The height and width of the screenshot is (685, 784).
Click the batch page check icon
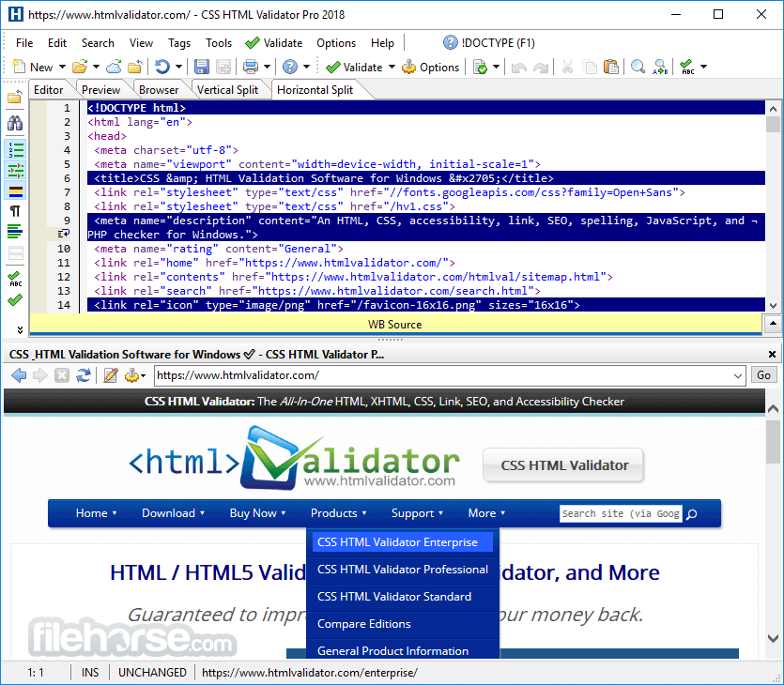[480, 67]
